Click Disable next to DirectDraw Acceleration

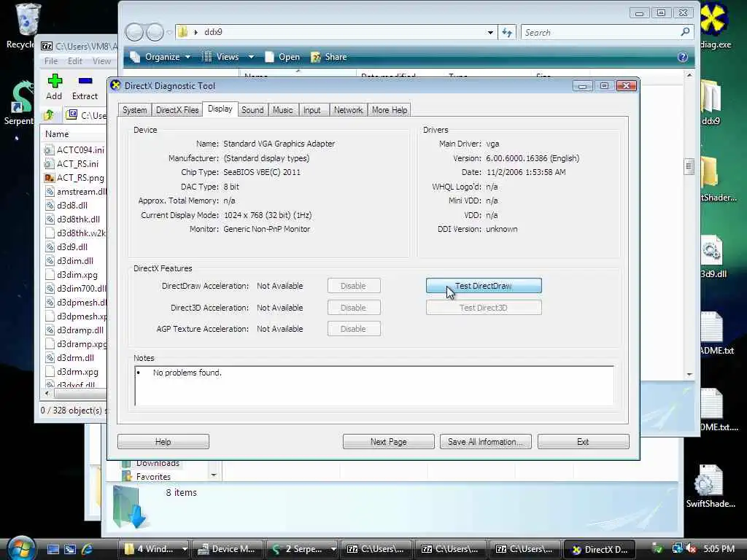coord(354,286)
